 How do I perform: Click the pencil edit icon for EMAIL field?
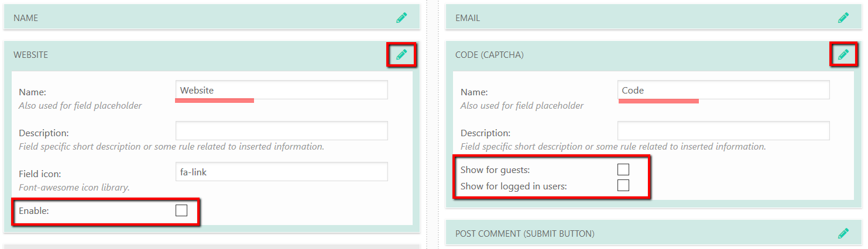[x=843, y=18]
